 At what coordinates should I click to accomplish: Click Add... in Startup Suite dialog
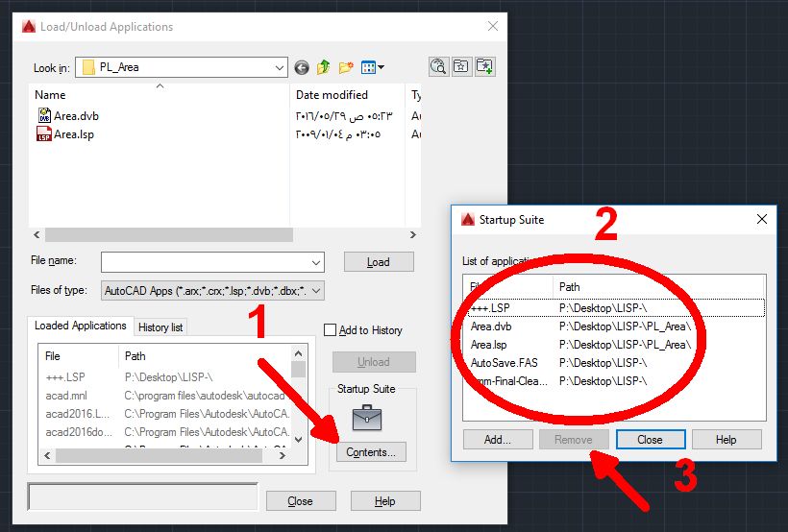(x=498, y=440)
